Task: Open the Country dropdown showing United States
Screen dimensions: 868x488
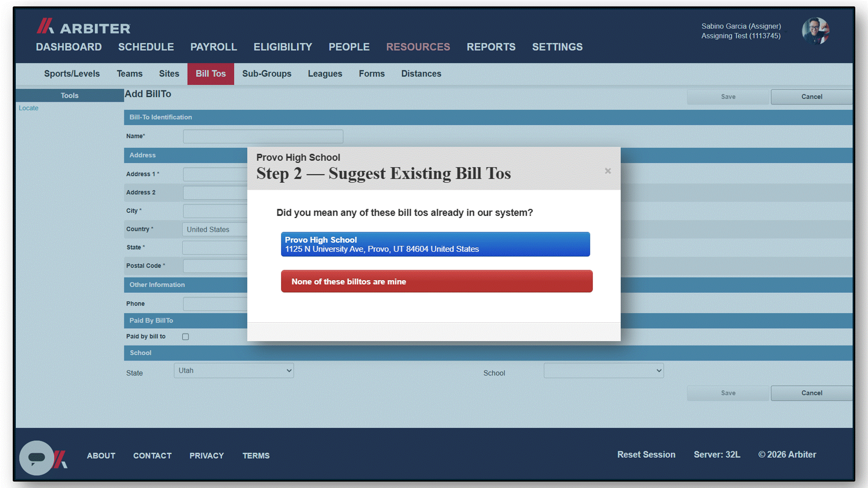Action: (215, 230)
